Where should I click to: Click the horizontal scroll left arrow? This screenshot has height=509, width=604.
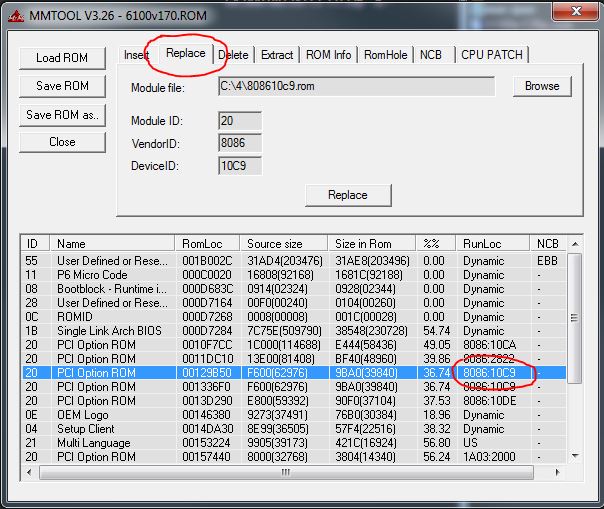click(29, 472)
